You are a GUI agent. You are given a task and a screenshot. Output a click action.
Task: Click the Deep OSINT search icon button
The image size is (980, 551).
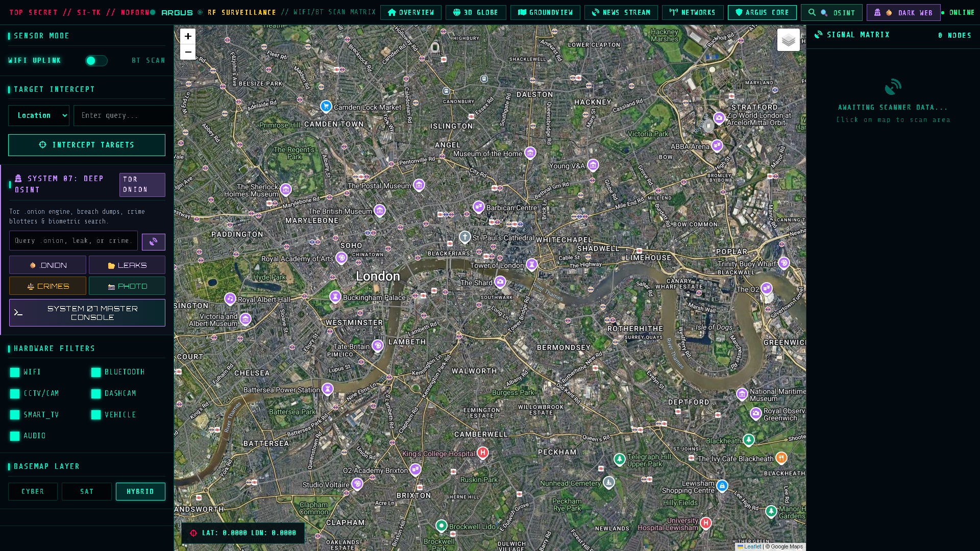(x=154, y=242)
